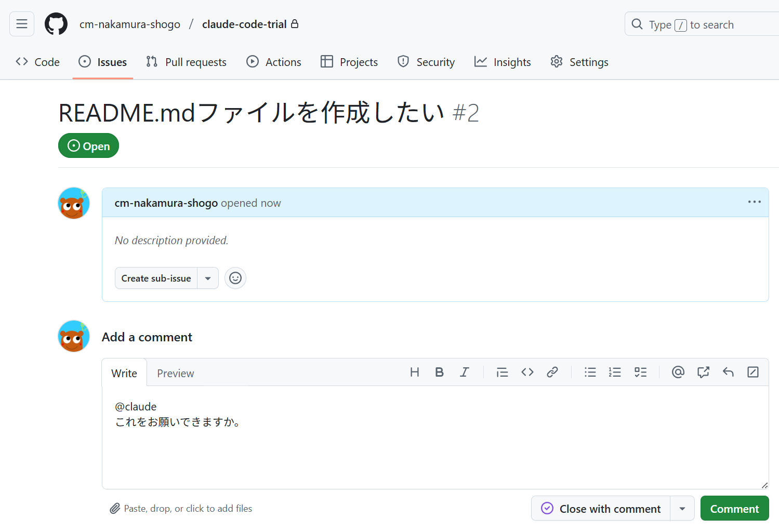This screenshot has height=532, width=779.
Task: Insert a link
Action: click(552, 372)
